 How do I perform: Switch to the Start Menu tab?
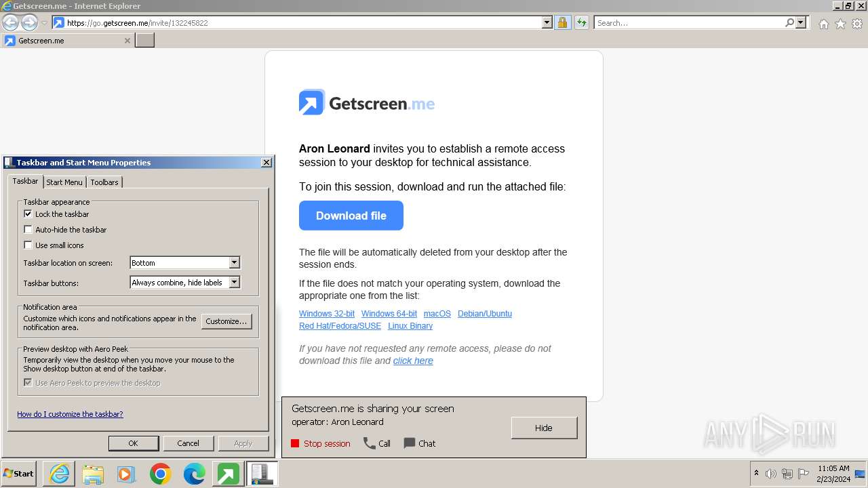[x=64, y=182]
